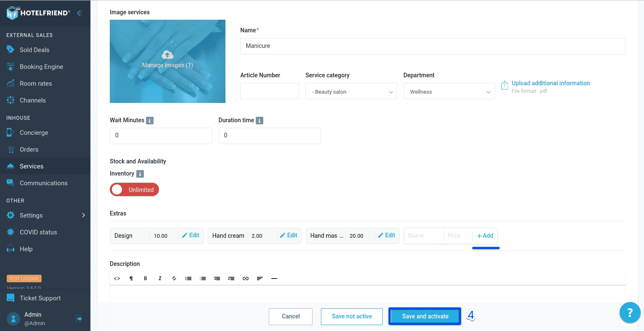Click the Wait Minutes info icon
Image resolution: width=644 pixels, height=331 pixels.
coord(150,121)
